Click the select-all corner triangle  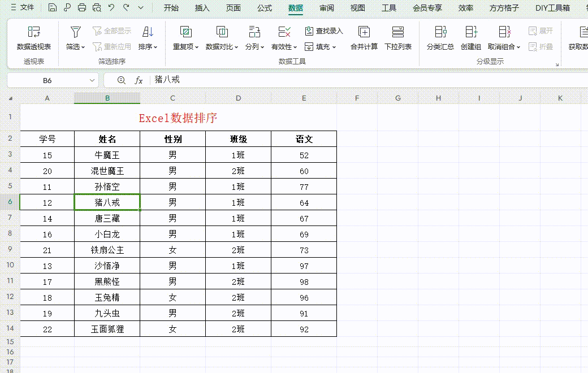pos(11,98)
